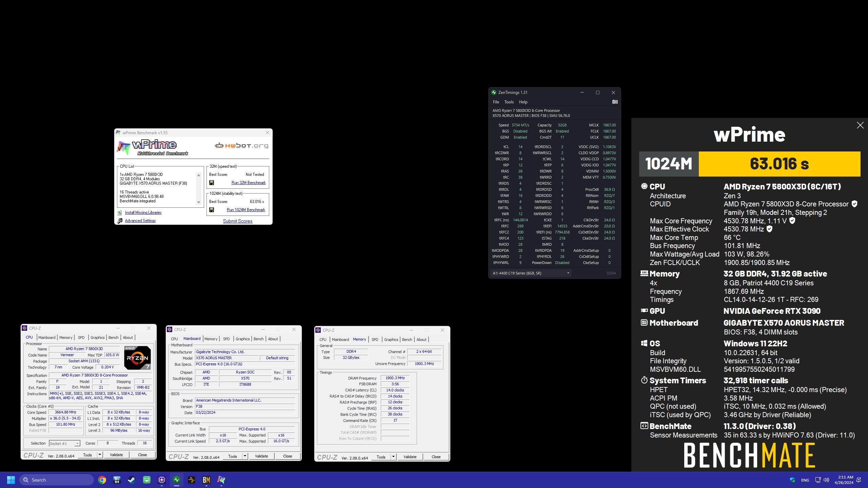Viewport: 868px width, 488px height.
Task: Open the Tools dropdown arrow in CPU-Z Mainboard window
Action: [245, 456]
